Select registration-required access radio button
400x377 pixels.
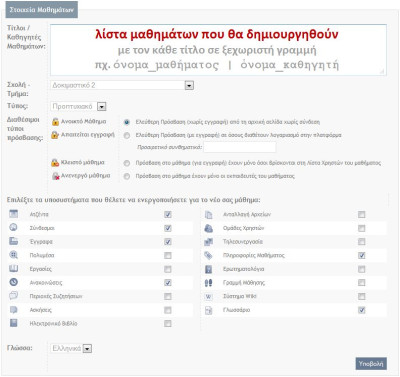127,135
